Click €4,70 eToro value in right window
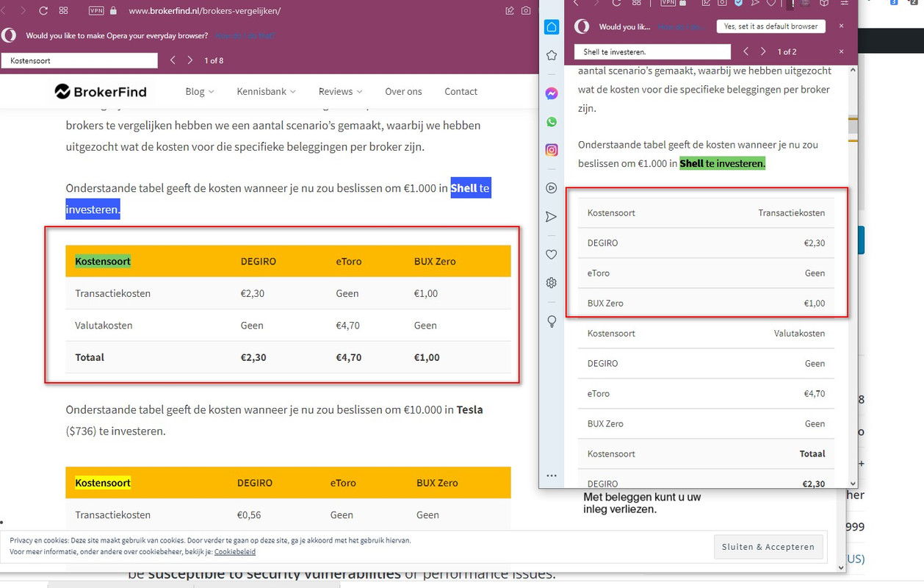 (x=815, y=393)
